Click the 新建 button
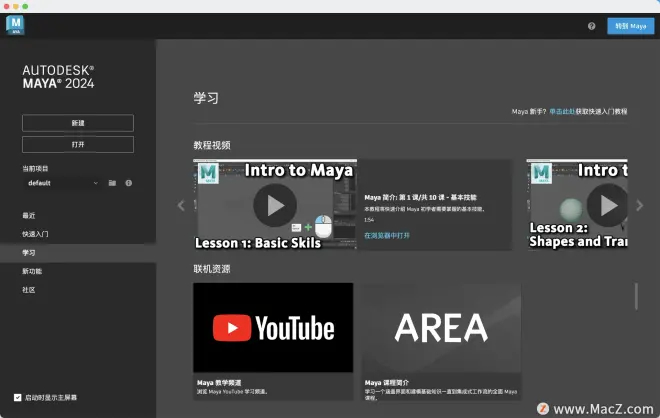Image resolution: width=660 pixels, height=418 pixels. [78, 123]
